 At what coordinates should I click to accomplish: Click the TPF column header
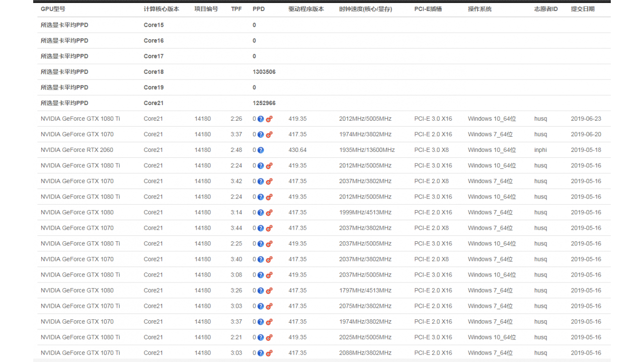[236, 9]
